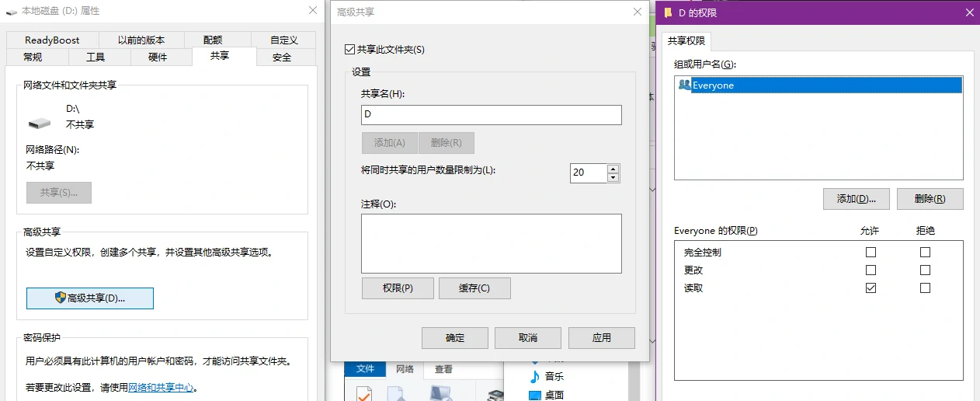The width and height of the screenshot is (980, 401).
Task: Switch to the 安全 tab
Action: 282,58
